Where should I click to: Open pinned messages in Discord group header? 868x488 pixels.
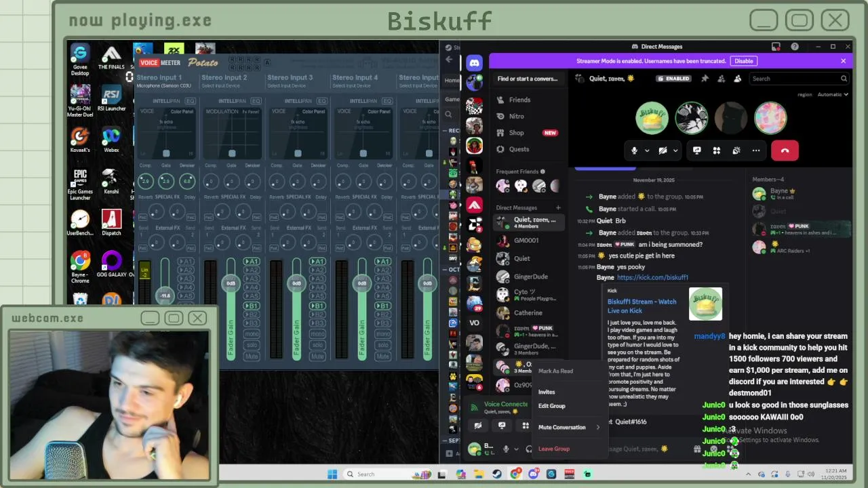705,79
